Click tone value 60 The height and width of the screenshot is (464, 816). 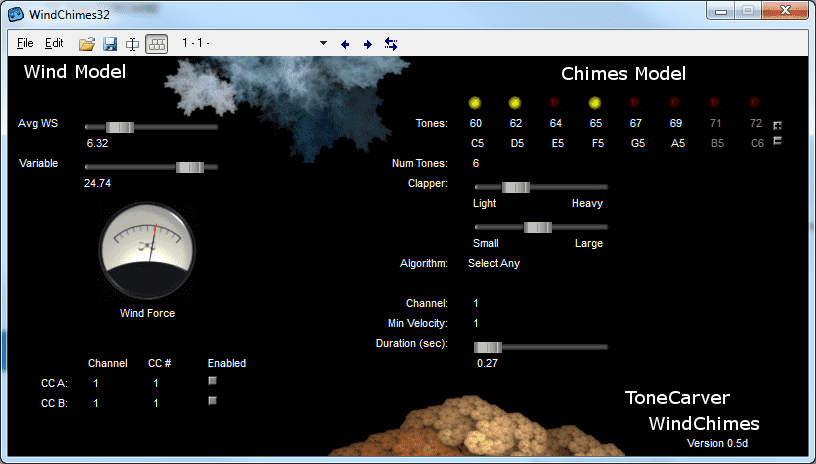pyautogui.click(x=476, y=123)
